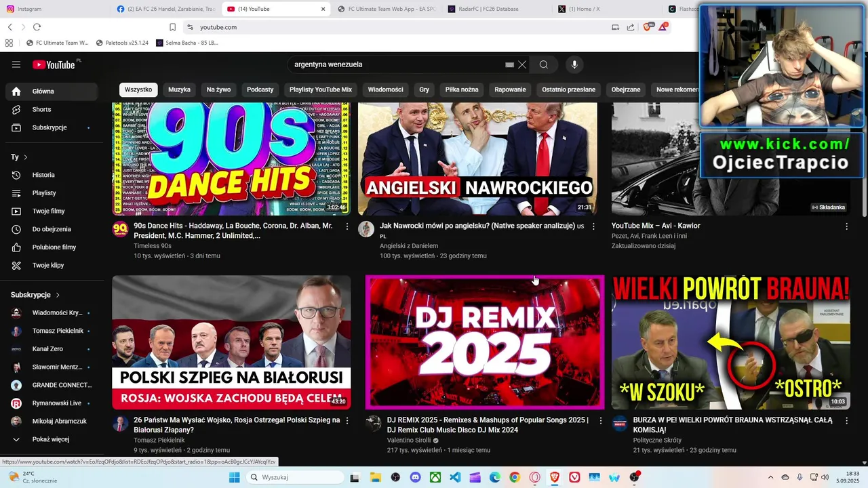Open more options for 90s Dance Hits video

(x=347, y=226)
